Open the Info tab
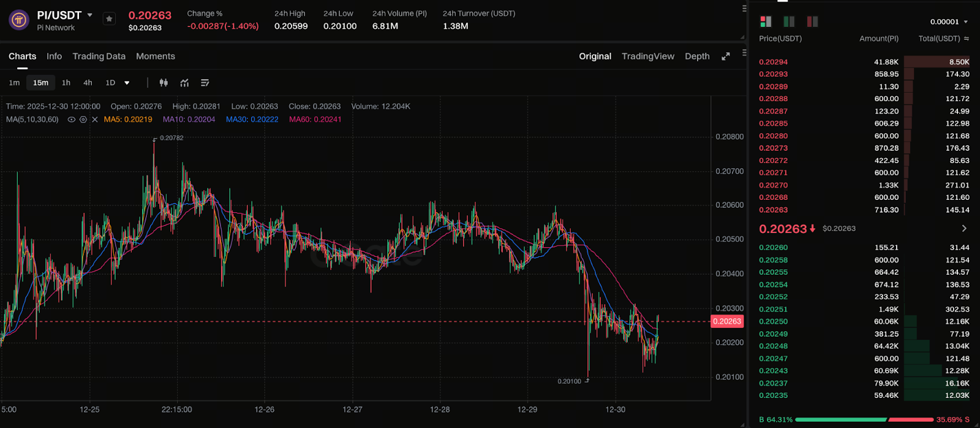The image size is (980, 428). tap(55, 56)
